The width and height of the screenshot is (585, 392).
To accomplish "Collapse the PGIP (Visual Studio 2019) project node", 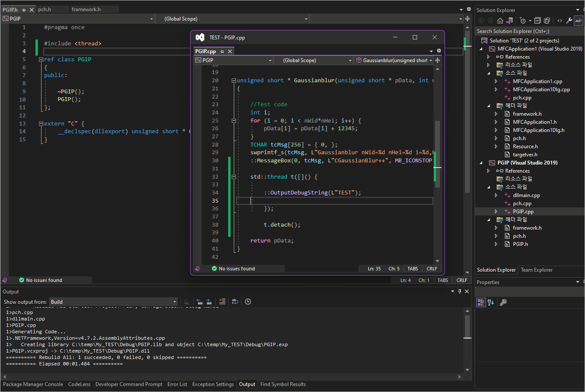I will pyautogui.click(x=481, y=163).
